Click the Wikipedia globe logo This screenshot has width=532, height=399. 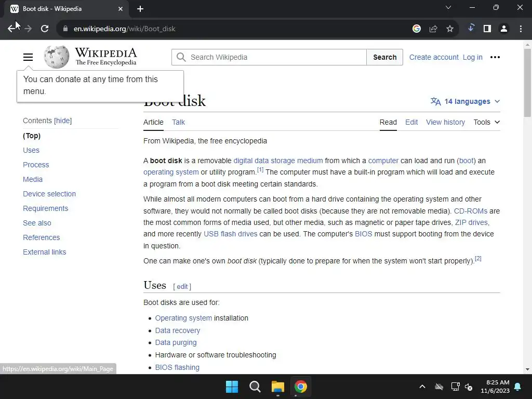[56, 57]
